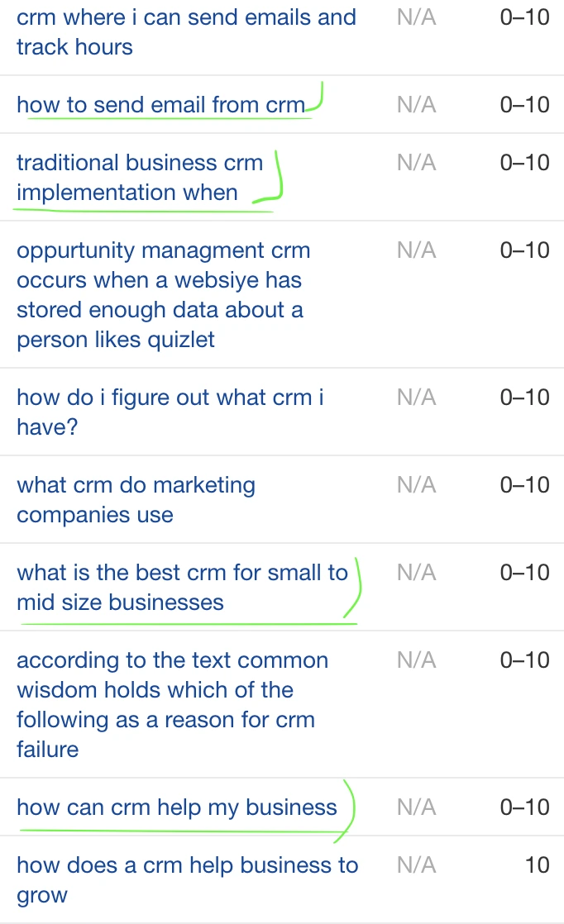564x924 pixels.
Task: Click N/A for 'how can crm help my business'
Action: pos(417,807)
